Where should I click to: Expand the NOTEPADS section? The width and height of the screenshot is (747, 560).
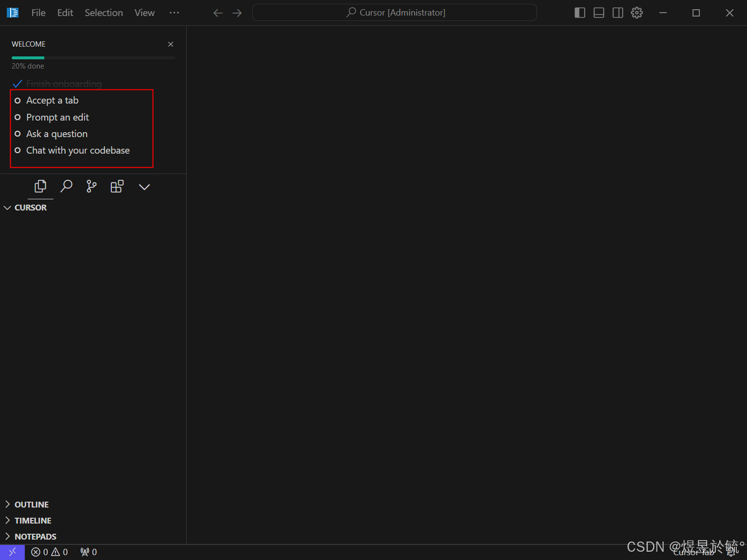36,537
